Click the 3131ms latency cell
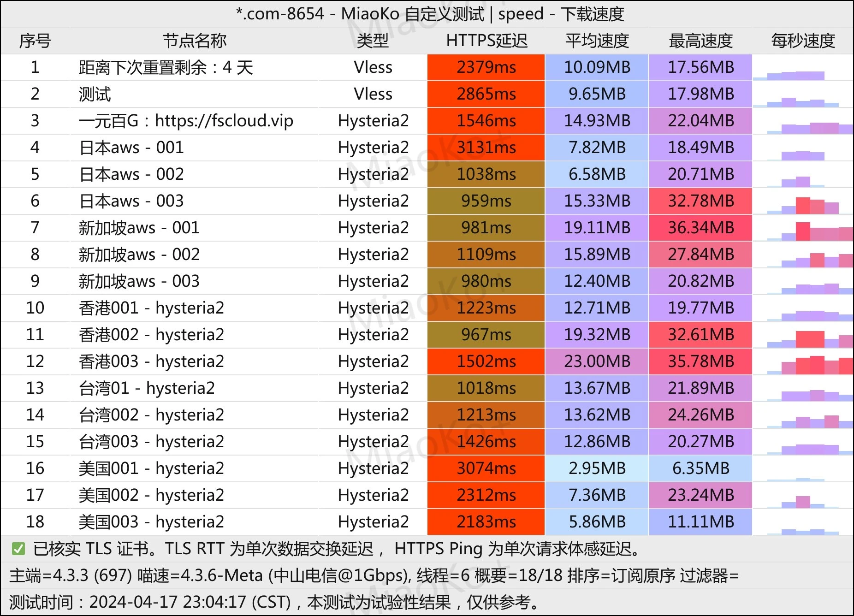Image resolution: width=854 pixels, height=616 pixels. coord(486,148)
